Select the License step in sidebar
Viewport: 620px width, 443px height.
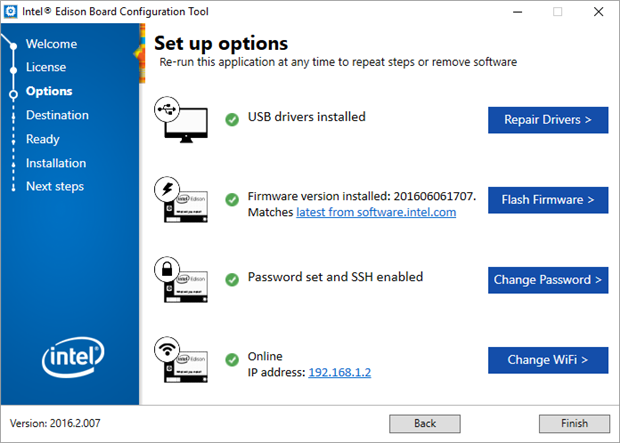(x=46, y=67)
